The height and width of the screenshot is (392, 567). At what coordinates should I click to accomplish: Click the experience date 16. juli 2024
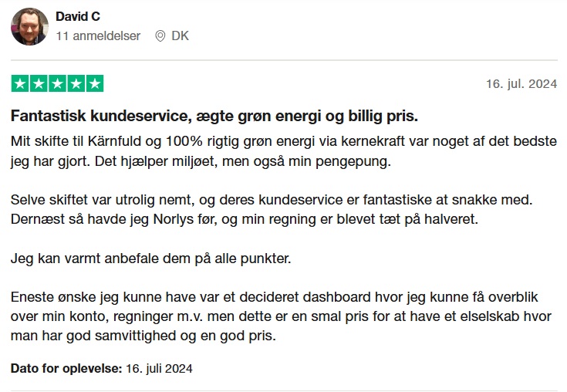[159, 369]
